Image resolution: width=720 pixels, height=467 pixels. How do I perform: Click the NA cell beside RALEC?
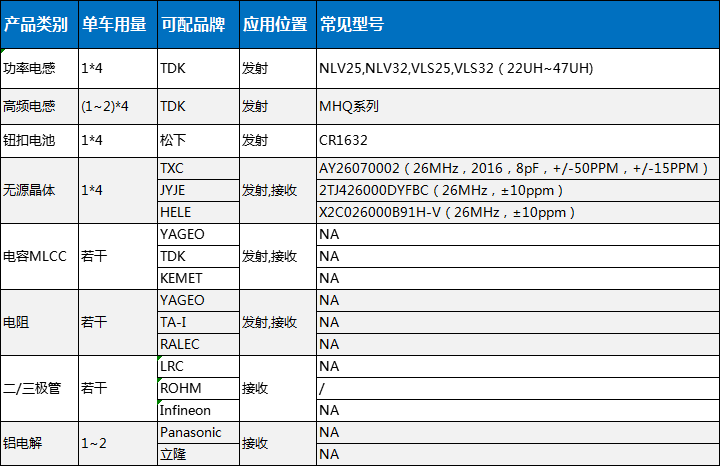pyautogui.click(x=518, y=344)
